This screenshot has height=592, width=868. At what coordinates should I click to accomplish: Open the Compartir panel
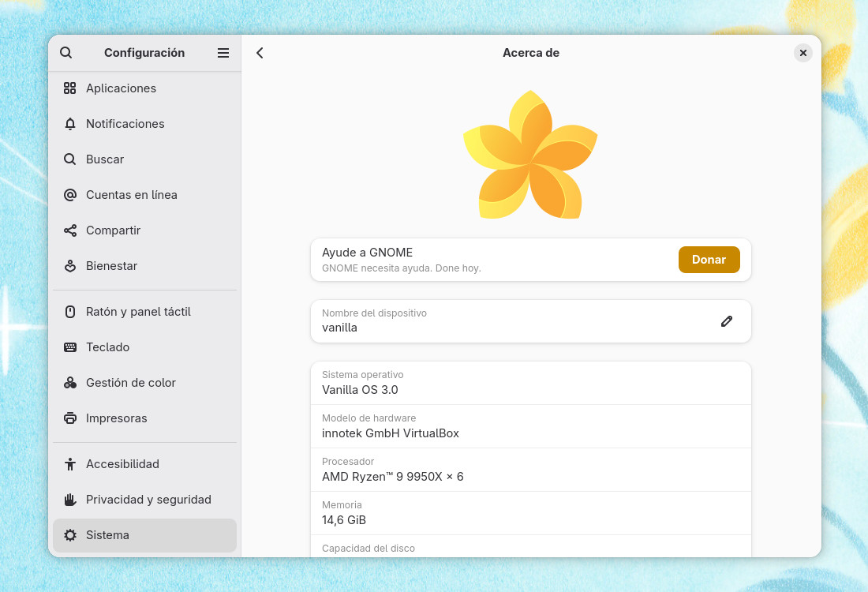[x=144, y=230]
